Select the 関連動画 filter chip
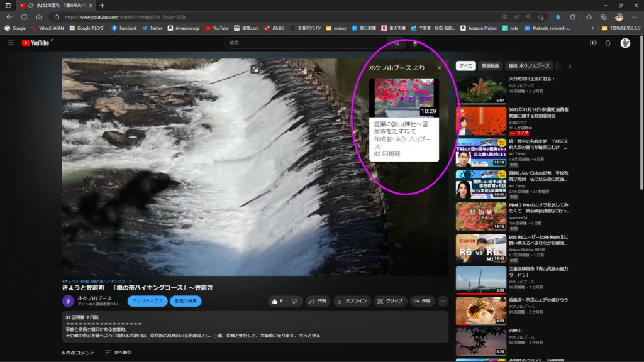Viewport: 644px width, 362px height. point(491,65)
